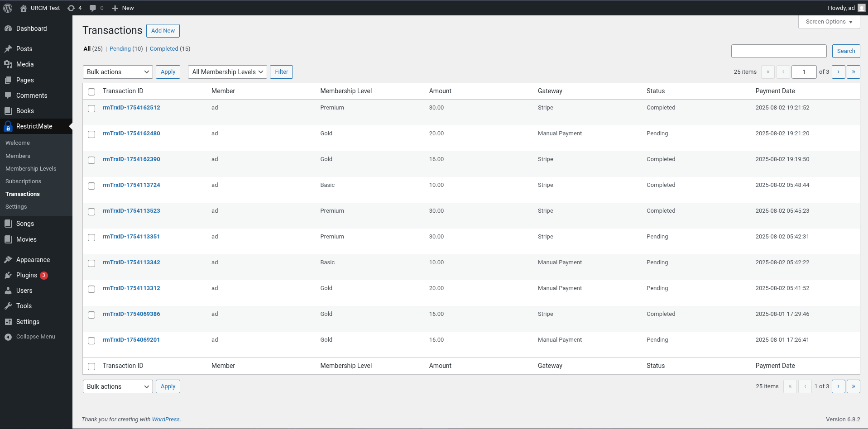Toggle select-all checkbox in table footer
This screenshot has width=868, height=429.
click(91, 367)
